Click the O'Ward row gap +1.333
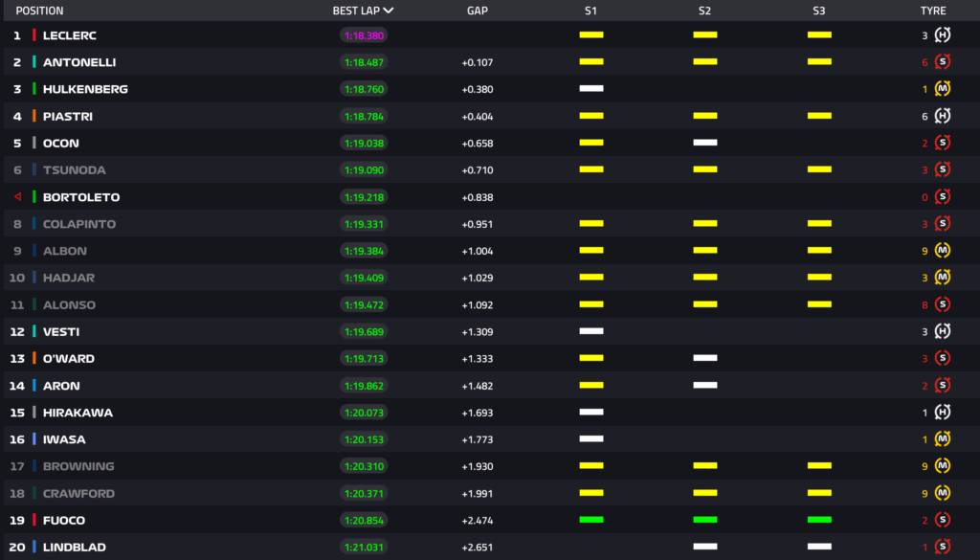The image size is (980, 560). (478, 359)
